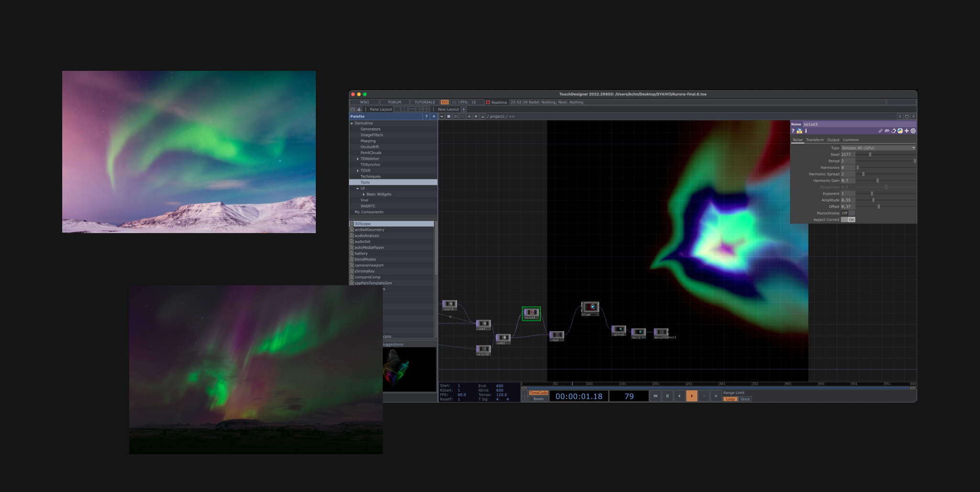Toggle the Realtime checkbox
980x492 pixels.
488,102
